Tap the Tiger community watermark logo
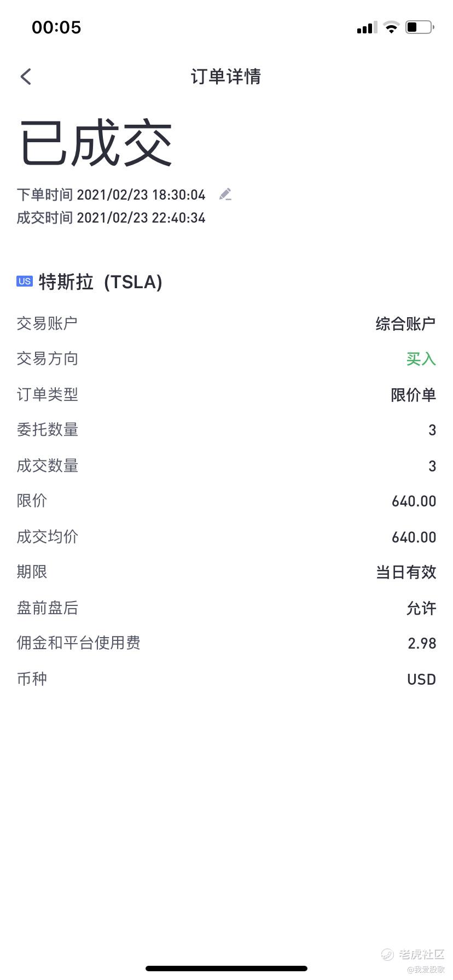 pyautogui.click(x=413, y=954)
